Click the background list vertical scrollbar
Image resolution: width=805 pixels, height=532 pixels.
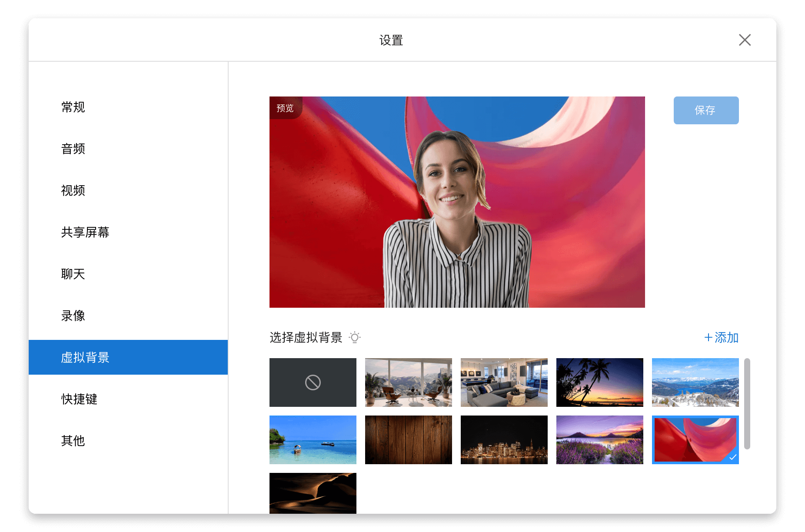(x=747, y=403)
